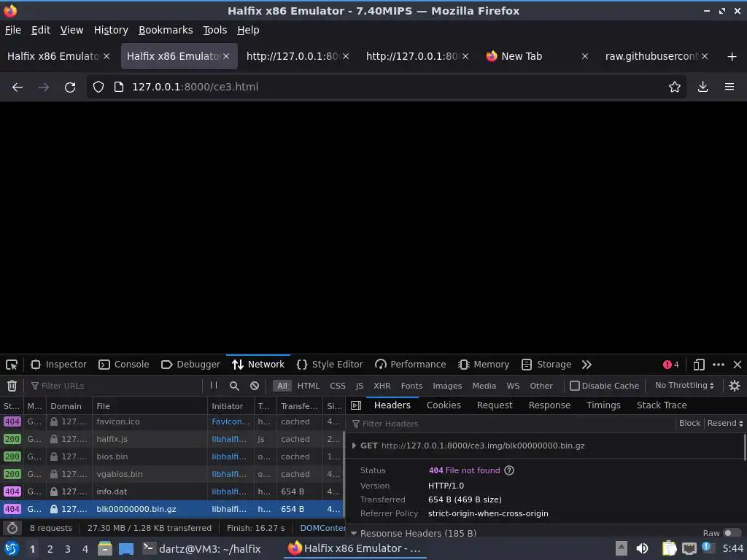Screen dimensions: 747x560
Task: Open network search magnifier
Action: (234, 386)
